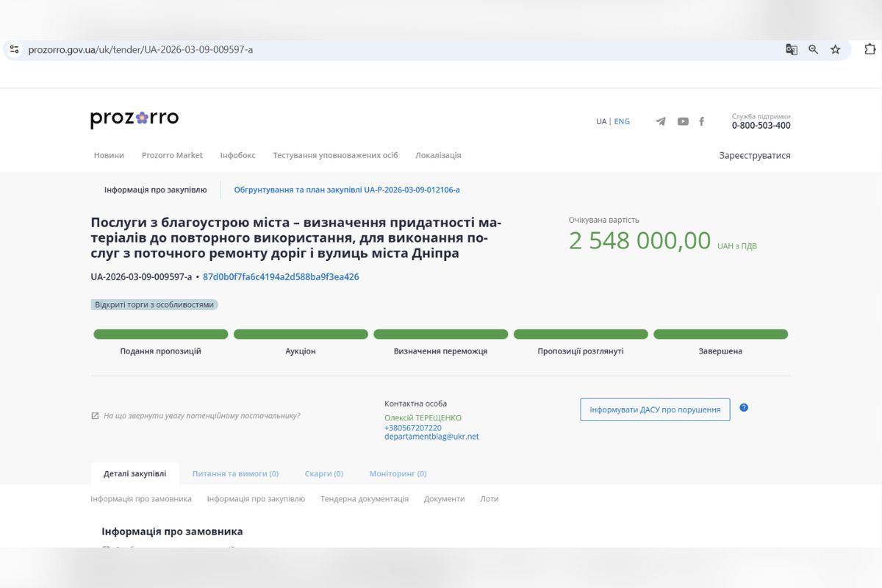Click inside the browser address bar
This screenshot has width=882, height=588.
pos(294,49)
